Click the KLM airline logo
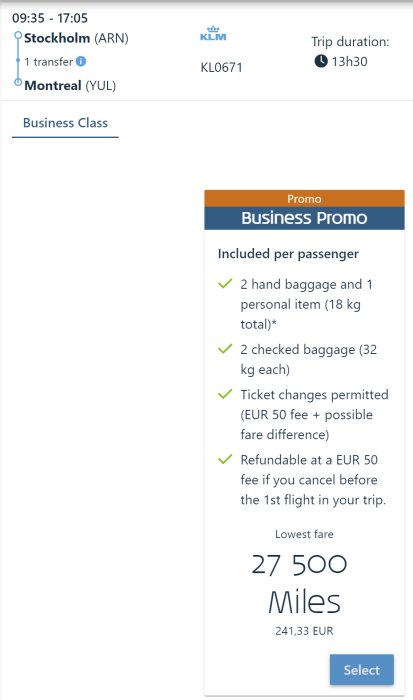The width and height of the screenshot is (413, 700). pyautogui.click(x=213, y=33)
